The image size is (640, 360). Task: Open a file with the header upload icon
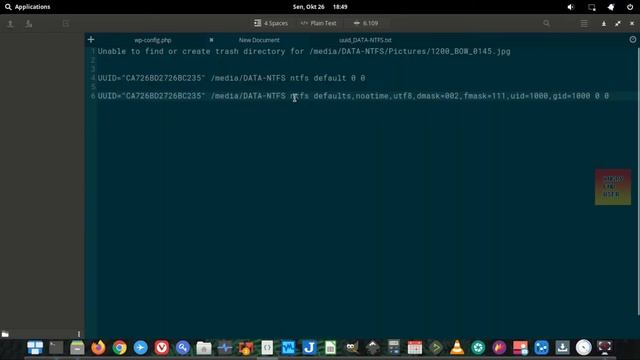pos(10,24)
